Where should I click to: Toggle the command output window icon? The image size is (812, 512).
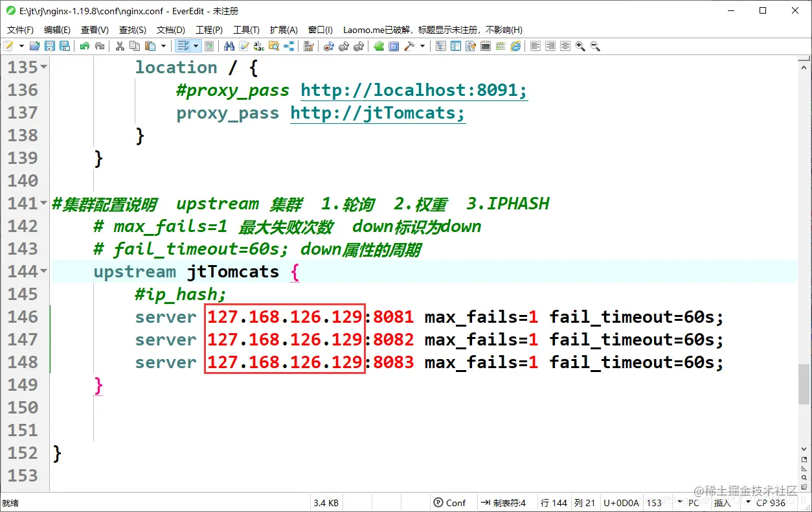(486, 46)
